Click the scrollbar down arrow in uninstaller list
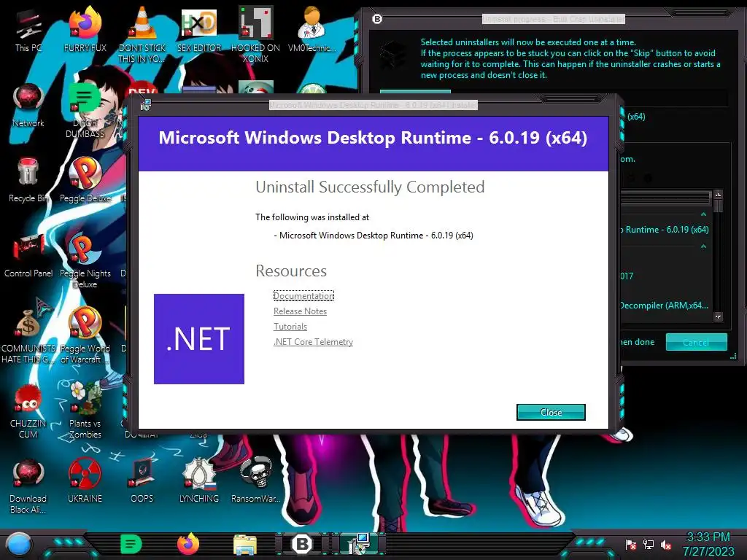747x560 pixels. coord(718,316)
